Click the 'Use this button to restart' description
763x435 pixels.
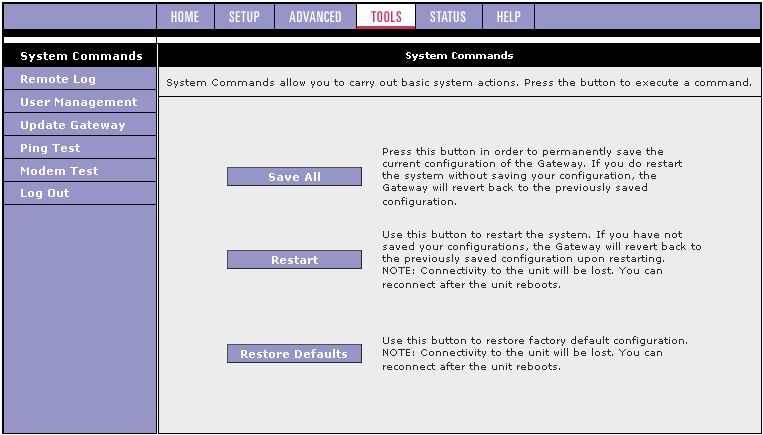tap(542, 260)
